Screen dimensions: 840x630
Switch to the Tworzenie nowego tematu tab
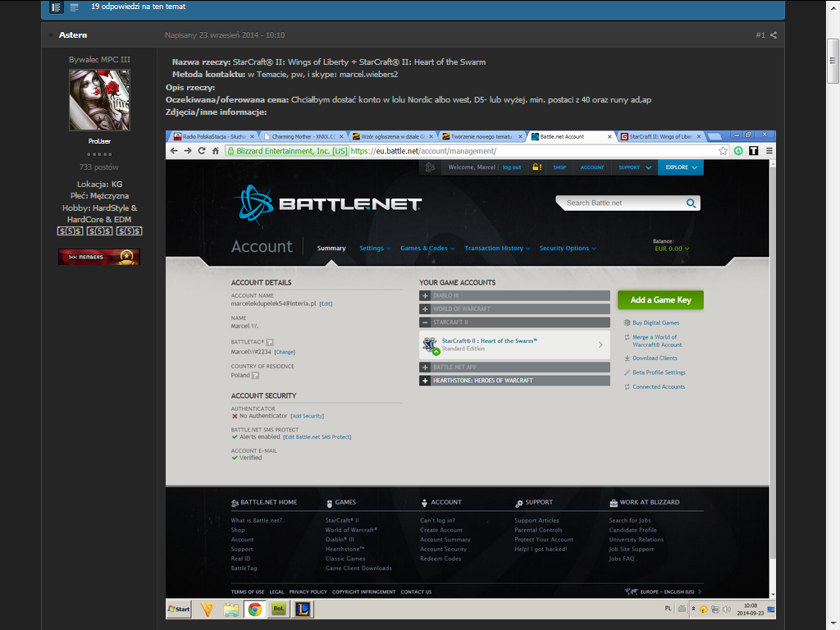[x=482, y=137]
